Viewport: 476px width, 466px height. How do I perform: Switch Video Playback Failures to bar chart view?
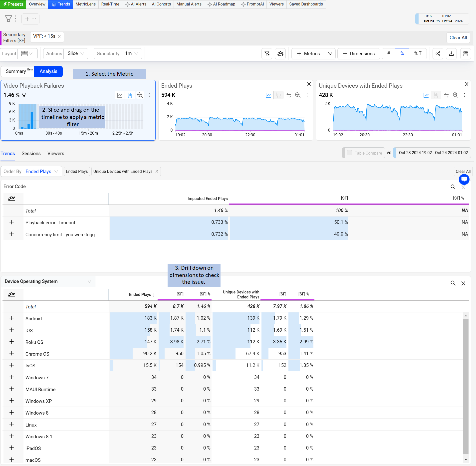click(x=130, y=95)
